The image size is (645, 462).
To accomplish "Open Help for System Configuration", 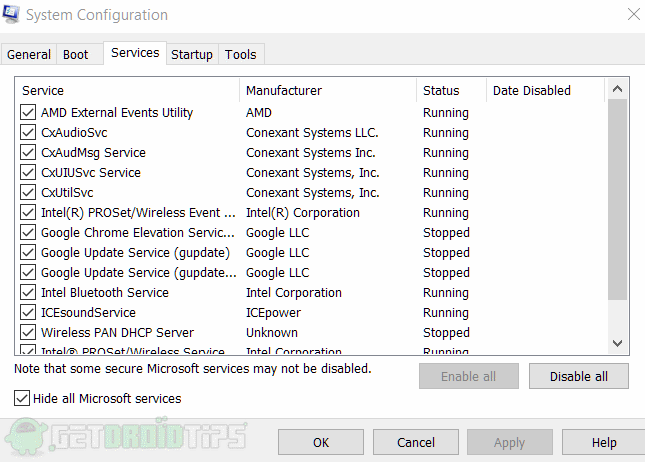I will click(x=604, y=442).
